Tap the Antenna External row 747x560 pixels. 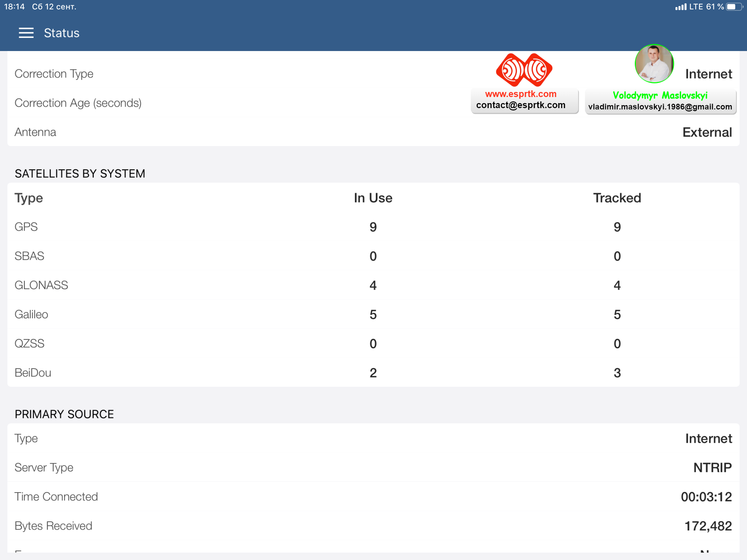click(x=373, y=132)
